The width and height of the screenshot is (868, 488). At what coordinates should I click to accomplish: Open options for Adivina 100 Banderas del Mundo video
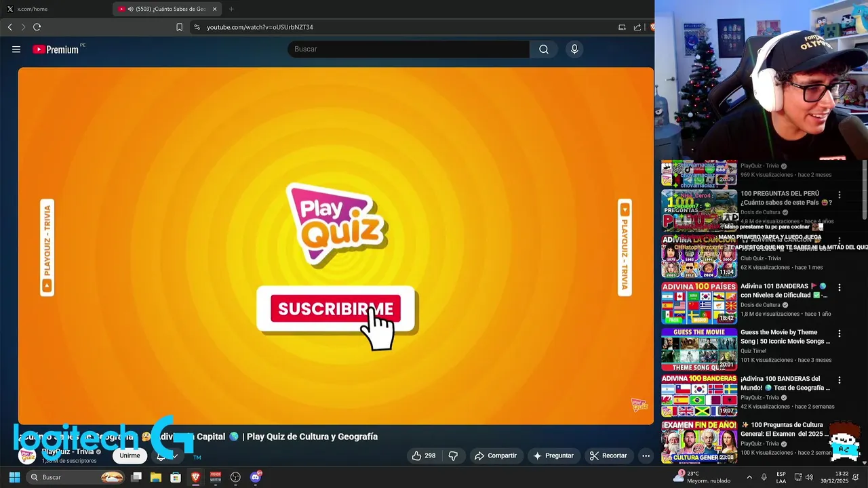click(x=840, y=380)
